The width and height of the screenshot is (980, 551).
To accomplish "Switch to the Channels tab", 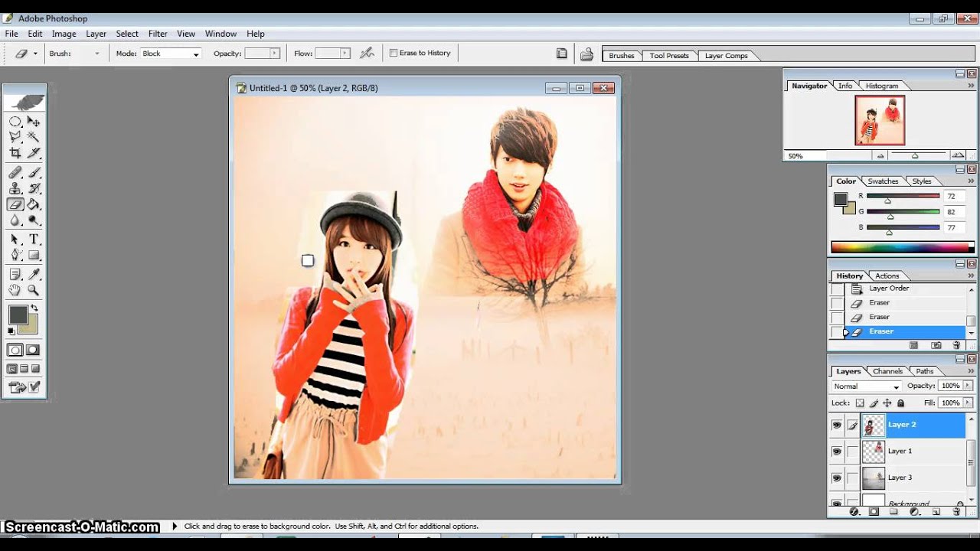I will click(x=887, y=371).
